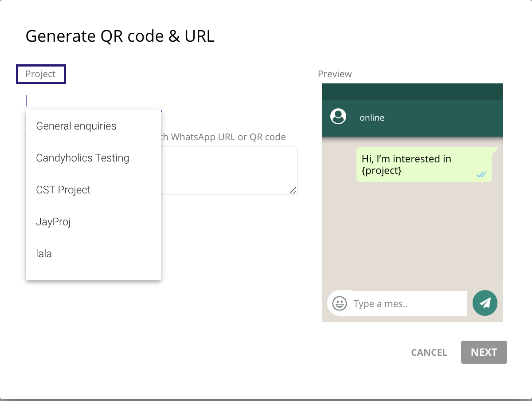
Task: Choose lala from the project list
Action: [x=44, y=254]
